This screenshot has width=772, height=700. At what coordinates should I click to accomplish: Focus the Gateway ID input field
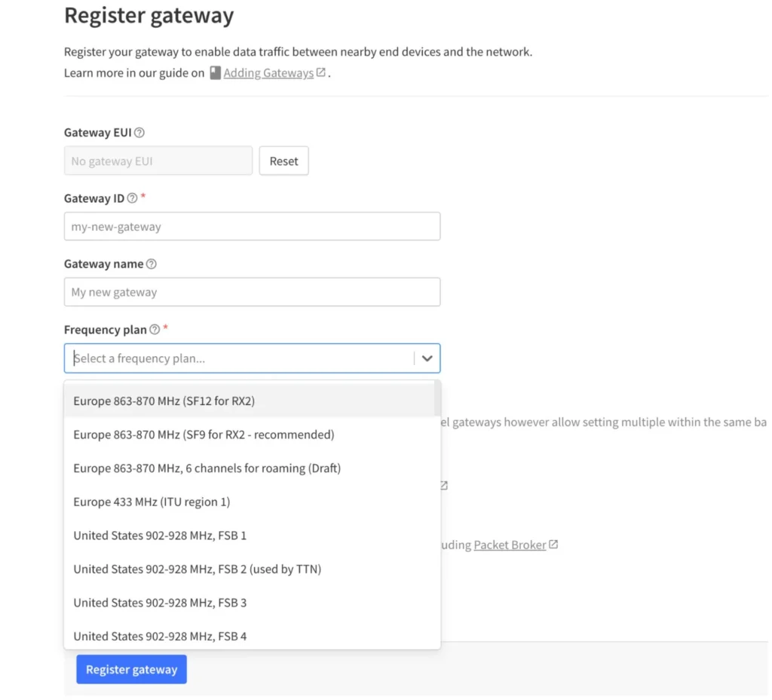tap(252, 226)
